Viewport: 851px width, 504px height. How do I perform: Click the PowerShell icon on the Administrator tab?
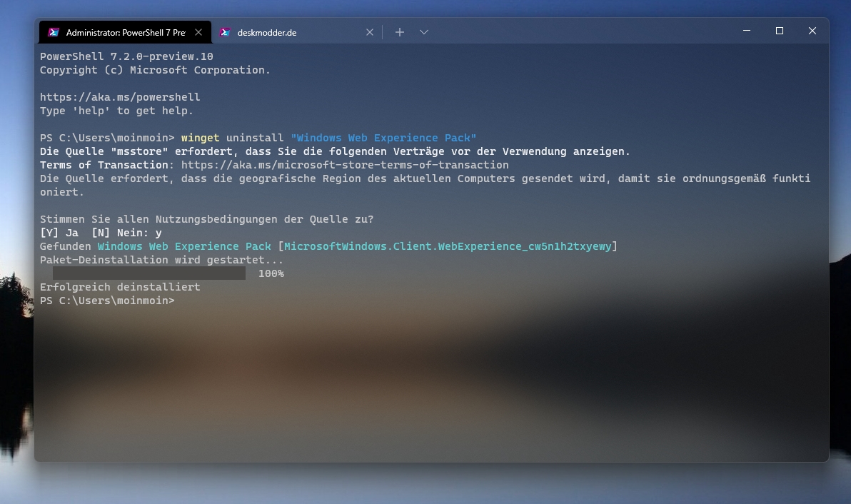click(x=54, y=33)
